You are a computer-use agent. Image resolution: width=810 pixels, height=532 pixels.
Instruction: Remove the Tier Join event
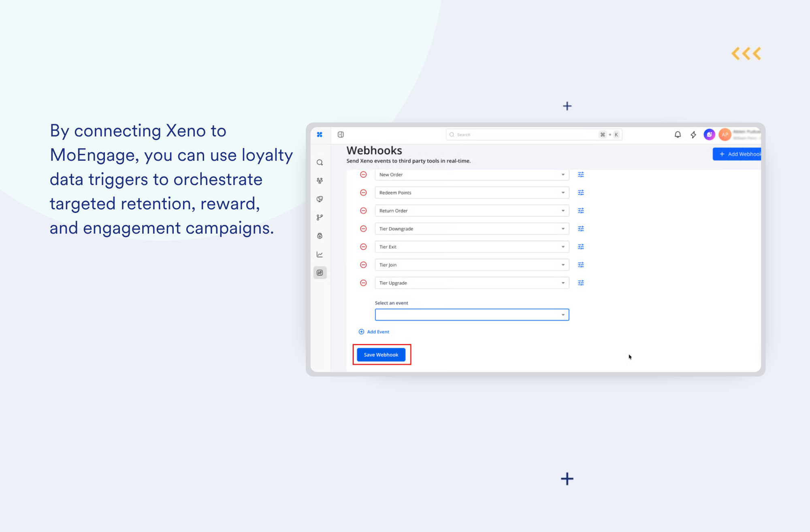tap(363, 265)
